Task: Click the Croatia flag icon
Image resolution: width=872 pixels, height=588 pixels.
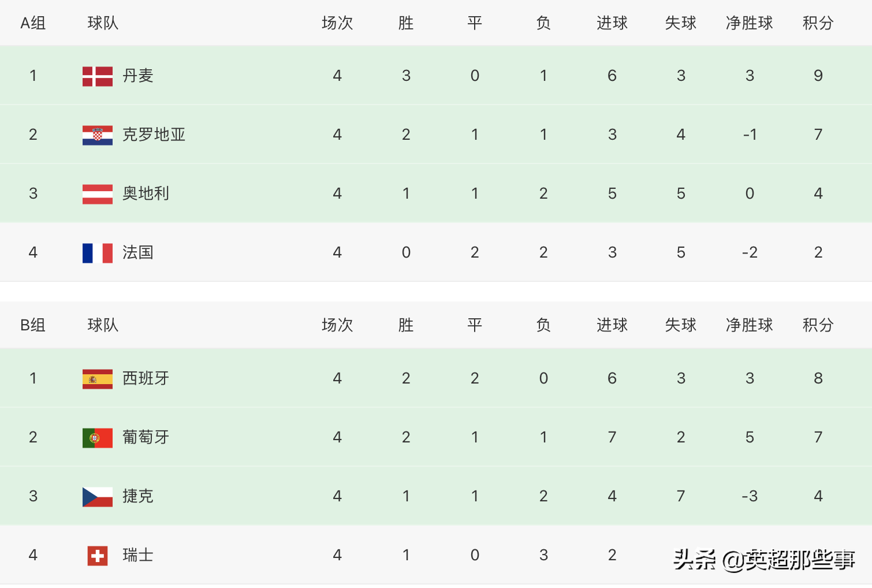Action: (97, 135)
